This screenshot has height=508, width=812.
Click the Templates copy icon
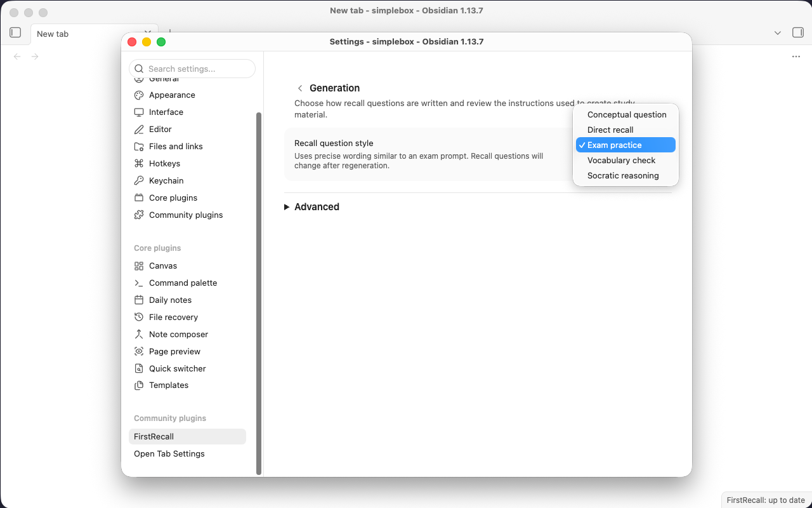point(139,385)
